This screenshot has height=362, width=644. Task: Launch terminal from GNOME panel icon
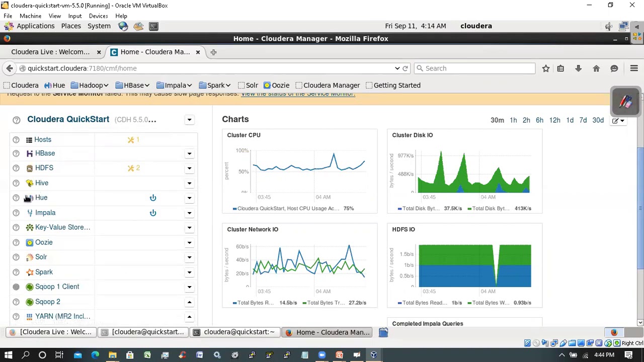pos(153,26)
